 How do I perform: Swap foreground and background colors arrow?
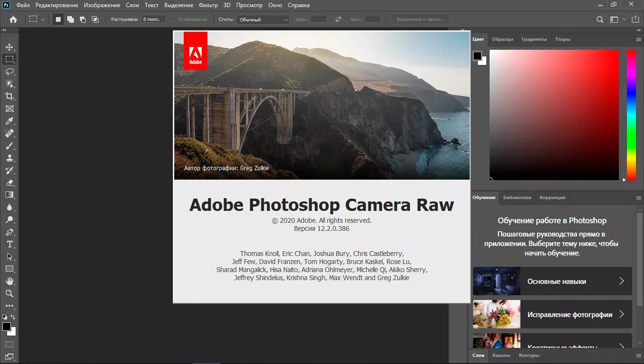13,317
